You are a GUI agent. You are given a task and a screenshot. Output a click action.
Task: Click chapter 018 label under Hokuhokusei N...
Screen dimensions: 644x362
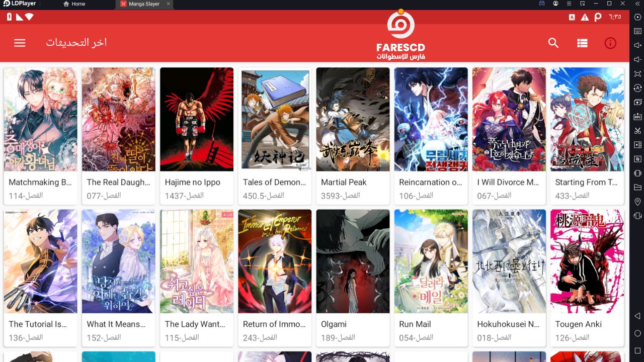tap(495, 338)
